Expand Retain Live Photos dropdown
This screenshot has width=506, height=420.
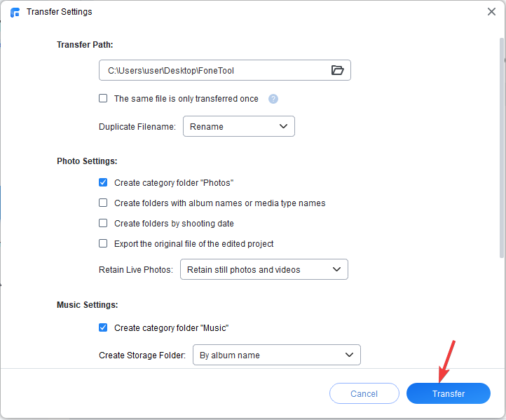[264, 269]
